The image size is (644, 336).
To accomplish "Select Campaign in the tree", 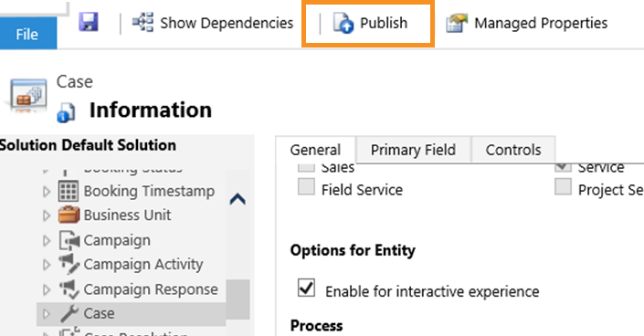I will 117,241.
